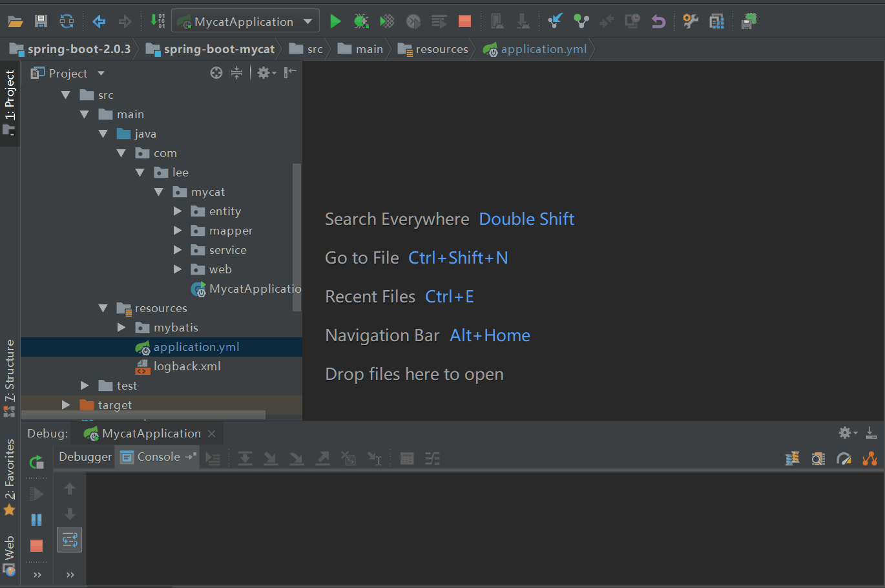Pause the program in the Debug panel

click(37, 520)
